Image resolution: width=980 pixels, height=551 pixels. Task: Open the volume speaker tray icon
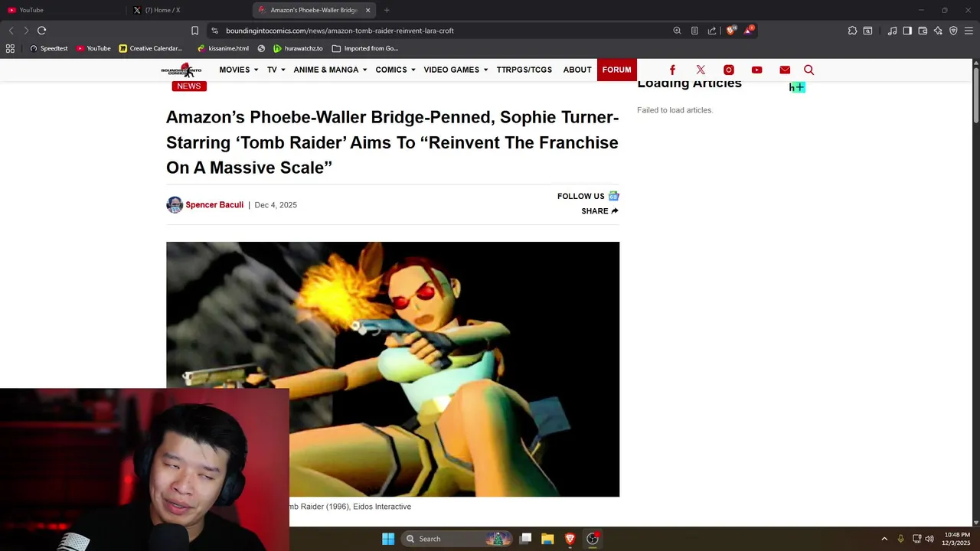tap(929, 539)
